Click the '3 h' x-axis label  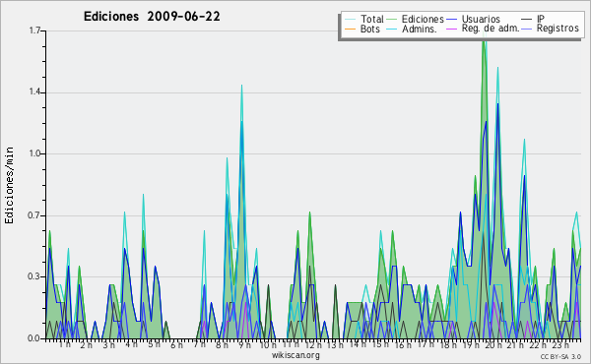109,345
